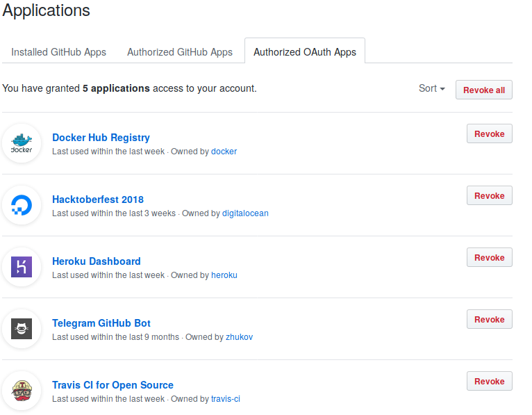Visit the zhukov owner profile link
This screenshot has height=415, width=532.
pos(239,337)
